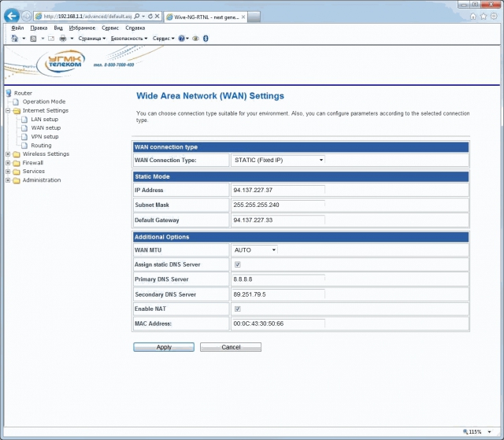
Task: Open VPN setup page link
Action: tap(45, 136)
